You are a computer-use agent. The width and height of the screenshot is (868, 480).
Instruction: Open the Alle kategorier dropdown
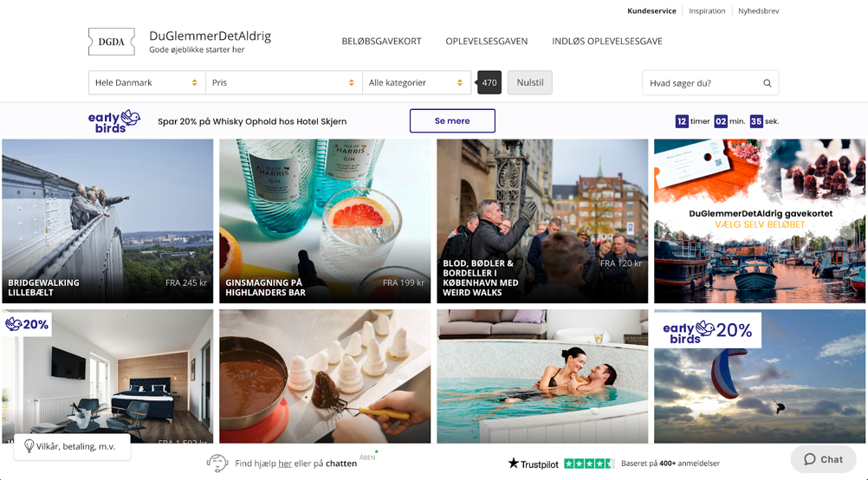tap(416, 83)
